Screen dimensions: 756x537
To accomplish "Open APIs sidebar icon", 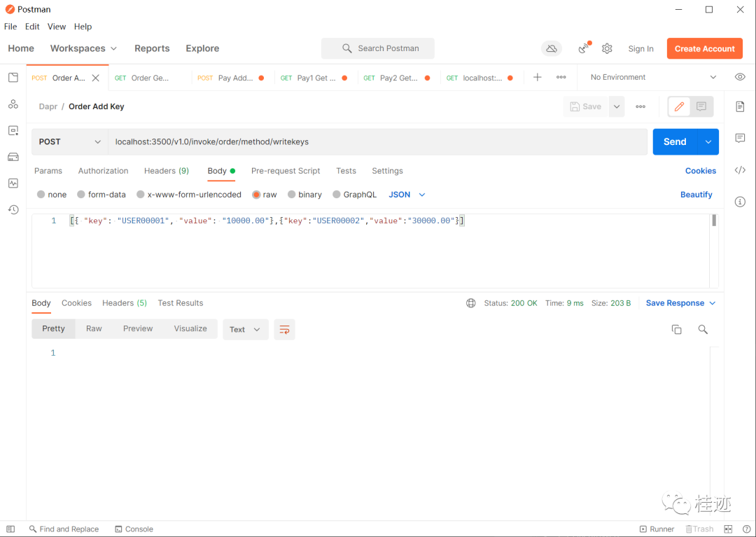I will [x=13, y=104].
